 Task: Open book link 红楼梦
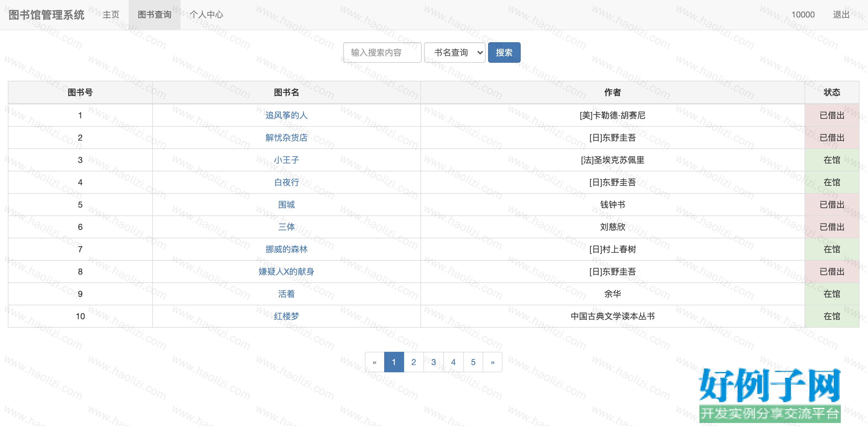pyautogui.click(x=286, y=316)
